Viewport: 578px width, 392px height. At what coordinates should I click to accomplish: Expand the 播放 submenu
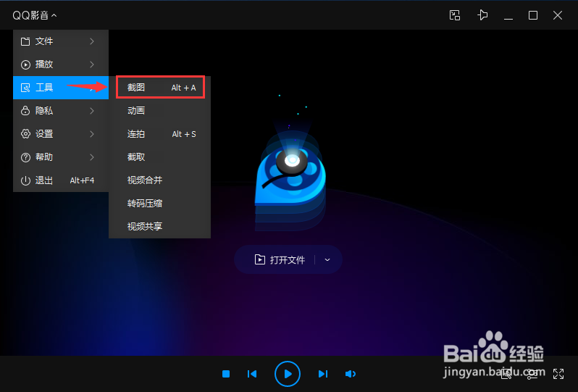[61, 64]
